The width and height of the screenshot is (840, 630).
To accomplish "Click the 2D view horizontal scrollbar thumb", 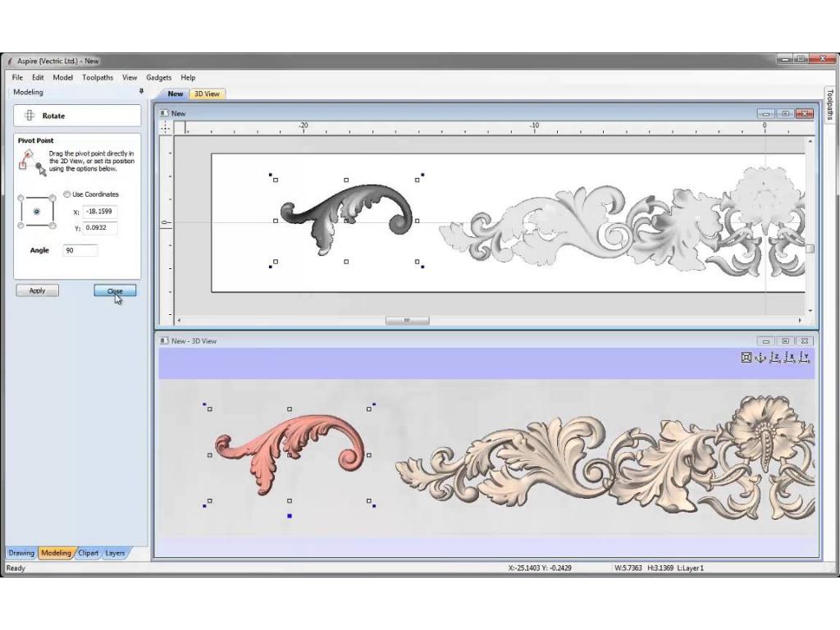I will [406, 321].
